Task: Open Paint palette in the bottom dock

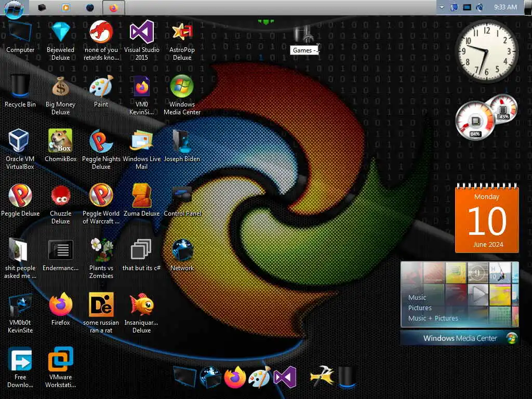Action: tap(260, 377)
